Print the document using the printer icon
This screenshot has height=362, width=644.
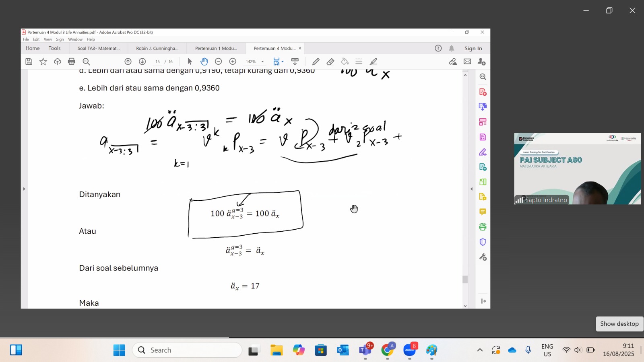72,62
